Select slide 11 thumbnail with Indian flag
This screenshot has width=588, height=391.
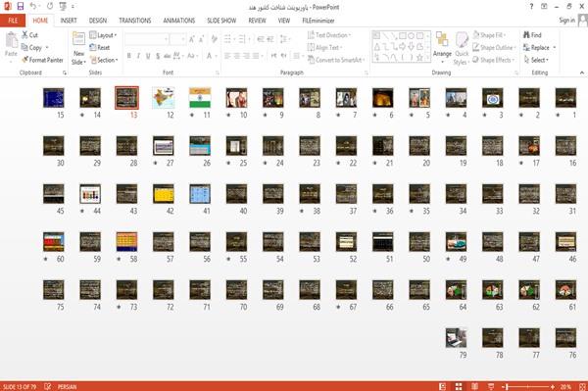200,98
